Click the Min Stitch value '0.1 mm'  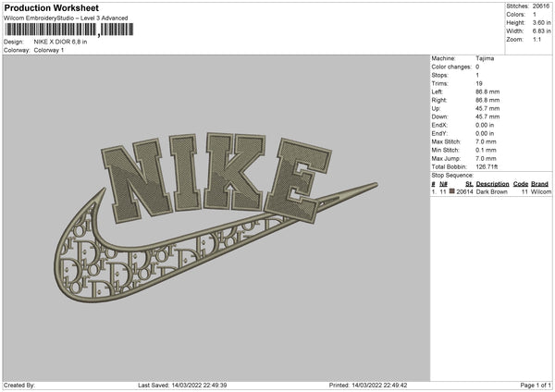(486, 151)
